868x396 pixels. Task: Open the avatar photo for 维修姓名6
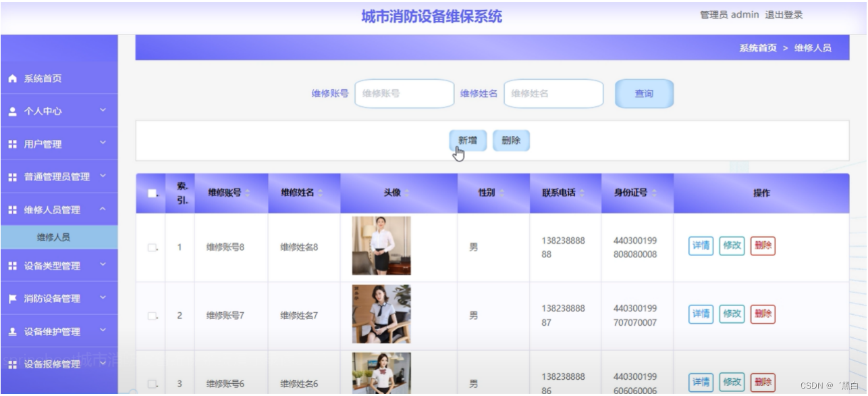pyautogui.click(x=381, y=374)
